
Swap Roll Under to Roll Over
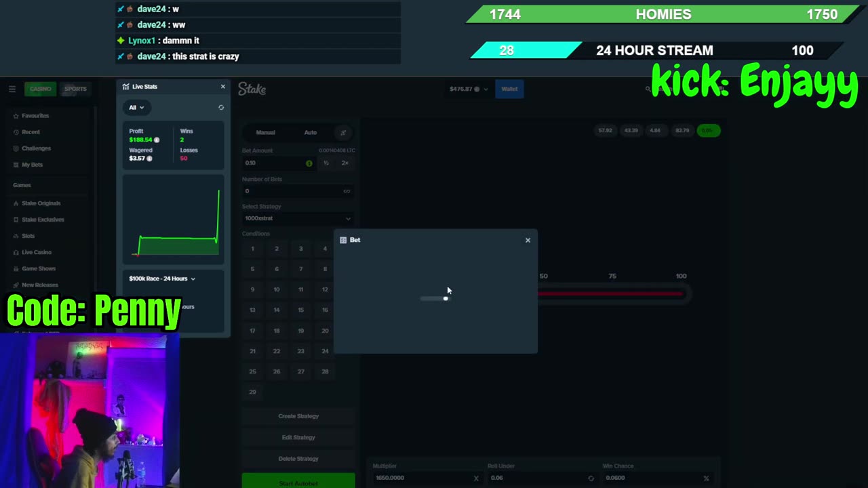coord(591,479)
